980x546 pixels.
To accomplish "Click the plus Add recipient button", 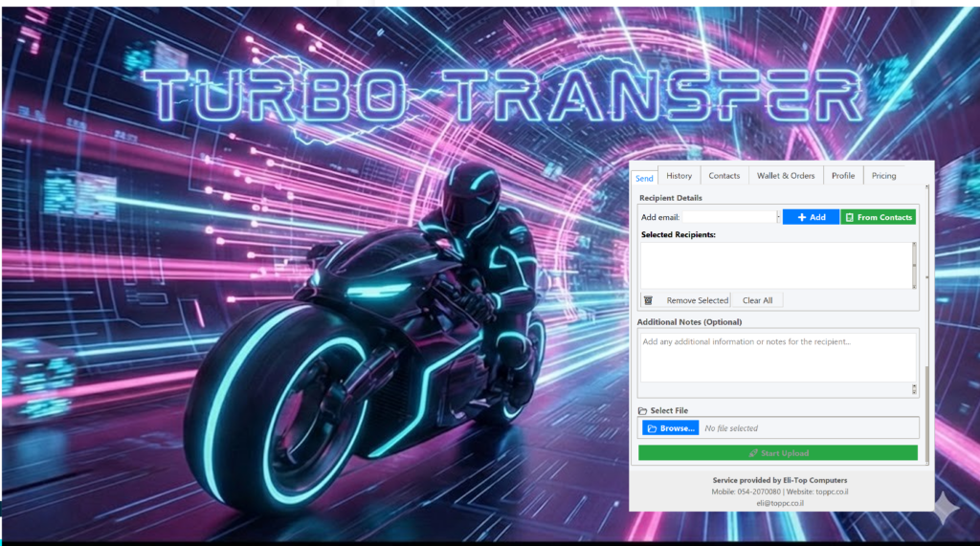I will pos(811,217).
